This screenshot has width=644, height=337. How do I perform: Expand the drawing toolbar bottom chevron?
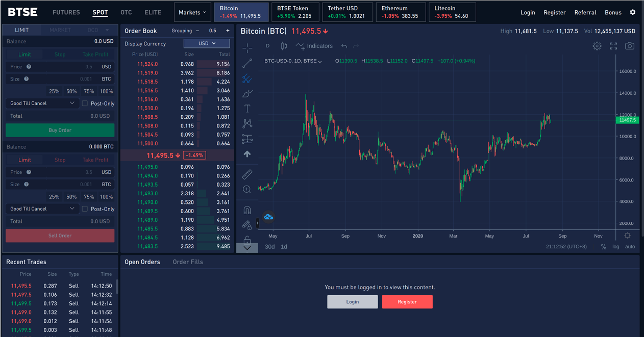click(x=247, y=247)
